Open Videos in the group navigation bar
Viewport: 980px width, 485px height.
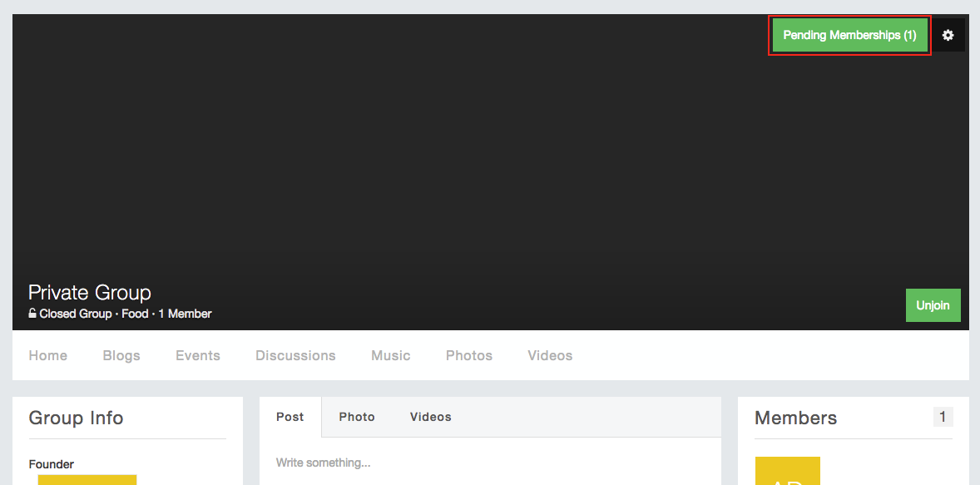tap(550, 355)
